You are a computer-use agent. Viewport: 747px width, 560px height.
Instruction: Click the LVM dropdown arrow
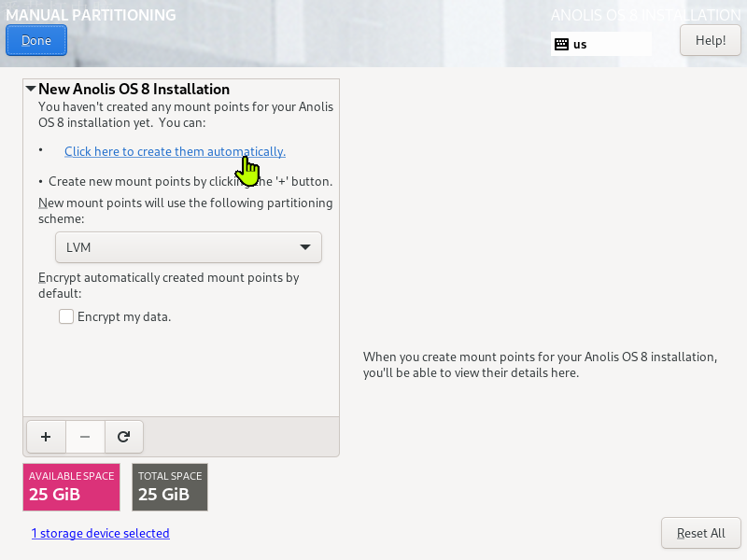click(304, 247)
